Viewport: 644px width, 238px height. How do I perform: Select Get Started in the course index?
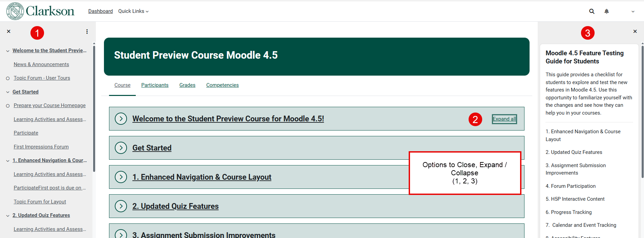point(25,92)
